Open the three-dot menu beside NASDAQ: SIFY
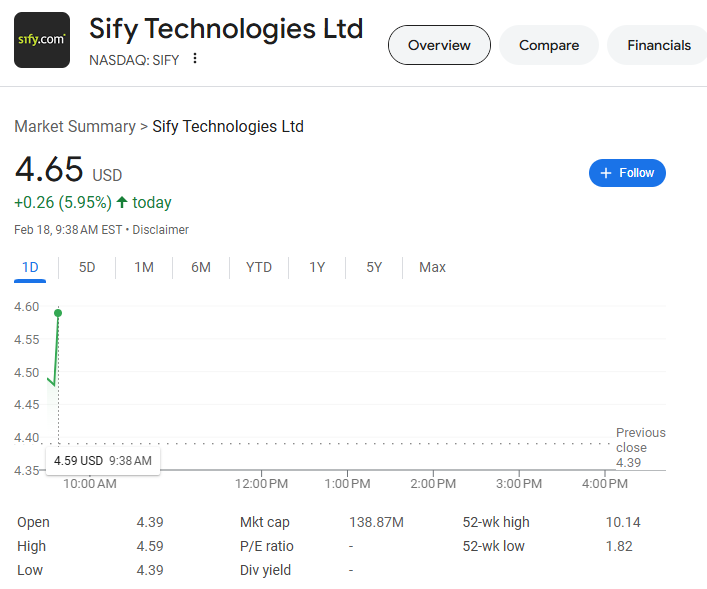Image resolution: width=707 pixels, height=589 pixels. [x=195, y=58]
